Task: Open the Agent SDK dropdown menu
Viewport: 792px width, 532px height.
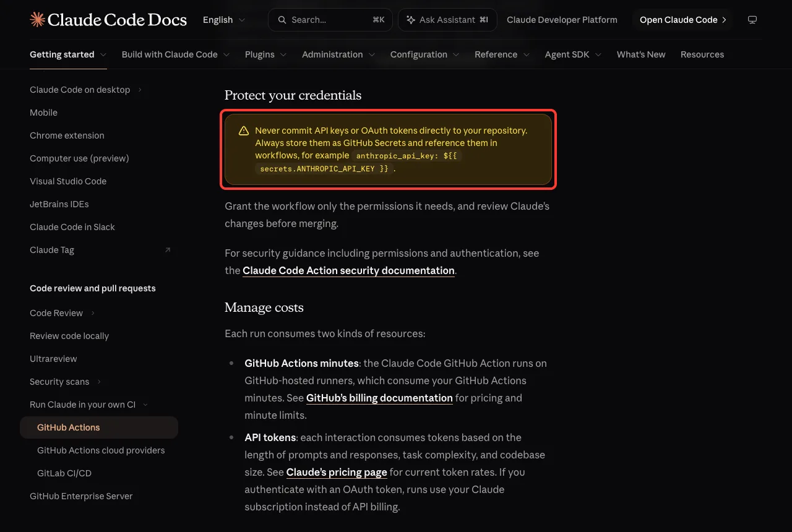Action: point(574,54)
